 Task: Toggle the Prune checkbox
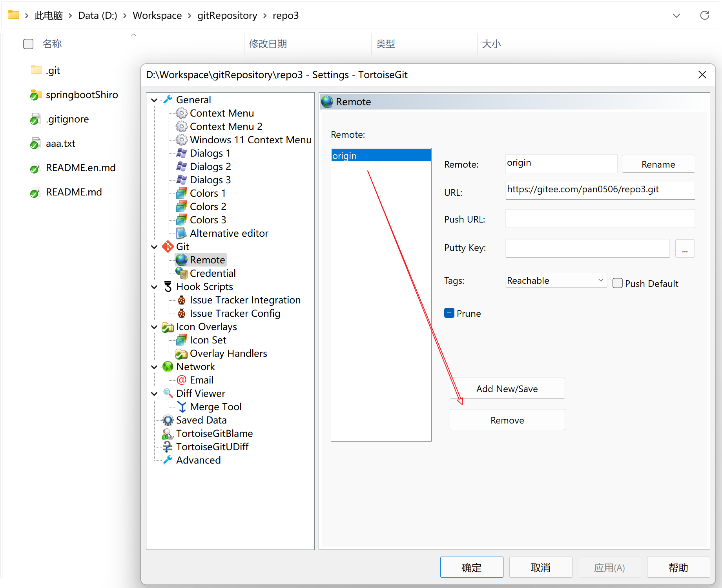pyautogui.click(x=449, y=313)
